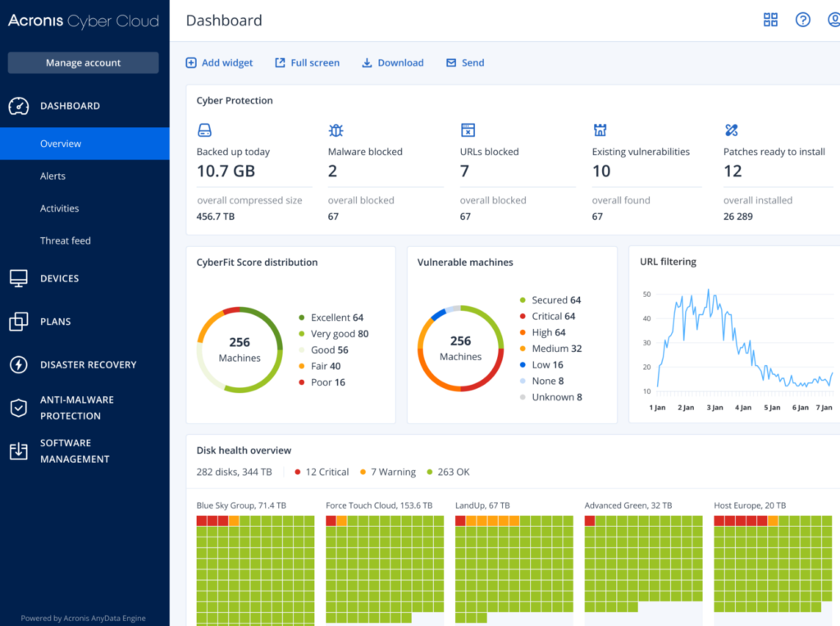Click the URLs blocked browser icon
The image size is (840, 626).
click(468, 130)
